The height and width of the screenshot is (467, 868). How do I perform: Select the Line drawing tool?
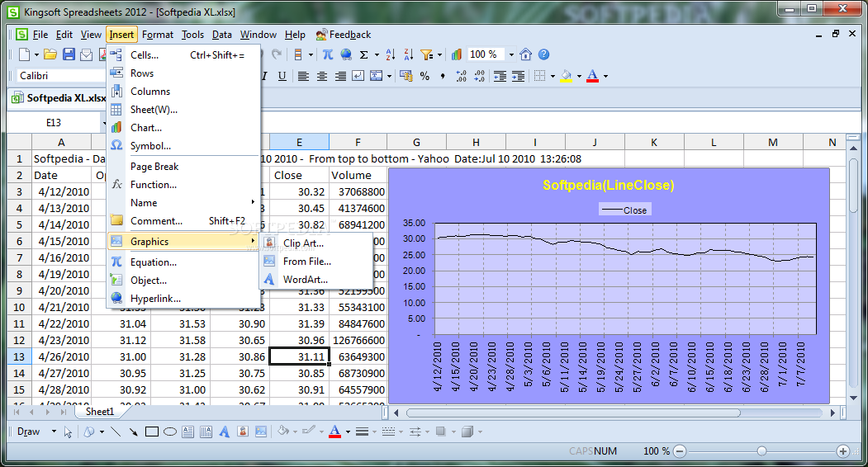coord(116,432)
